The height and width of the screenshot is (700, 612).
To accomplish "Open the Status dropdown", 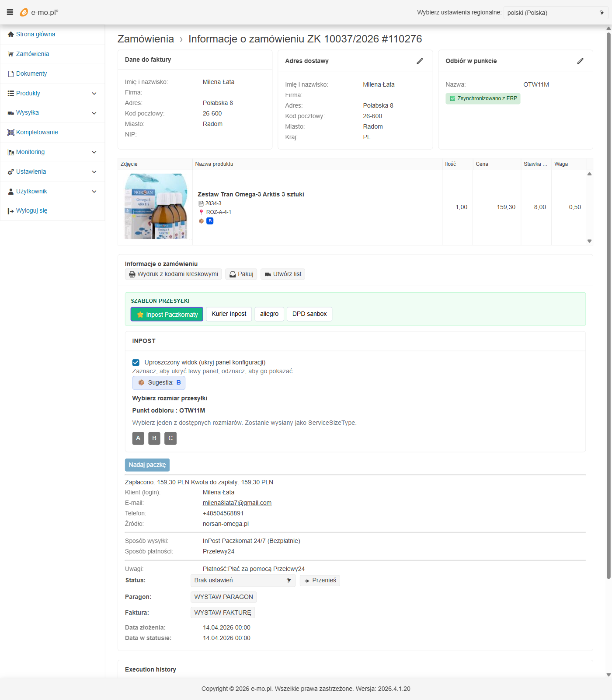I will tap(243, 581).
